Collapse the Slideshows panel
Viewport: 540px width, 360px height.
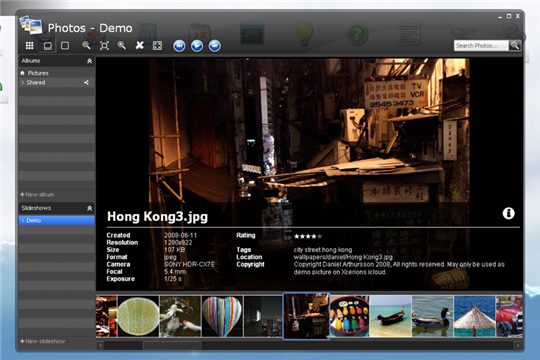click(x=90, y=208)
